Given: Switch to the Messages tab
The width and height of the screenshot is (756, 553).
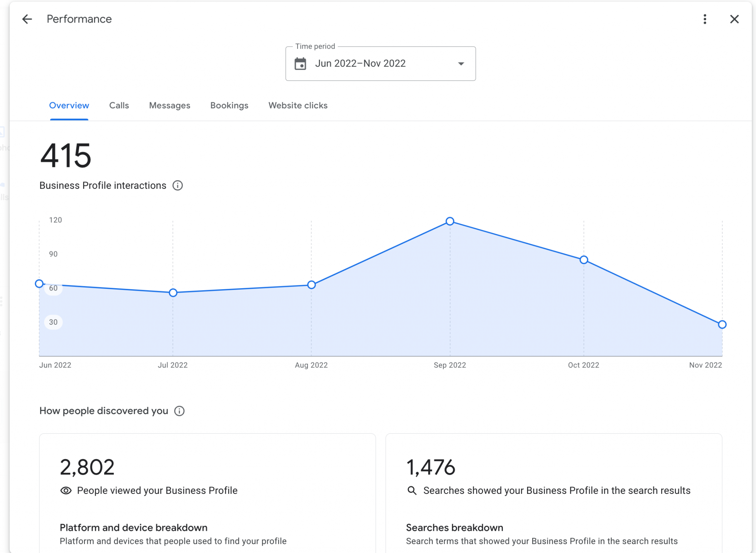Looking at the screenshot, I should click(x=169, y=106).
